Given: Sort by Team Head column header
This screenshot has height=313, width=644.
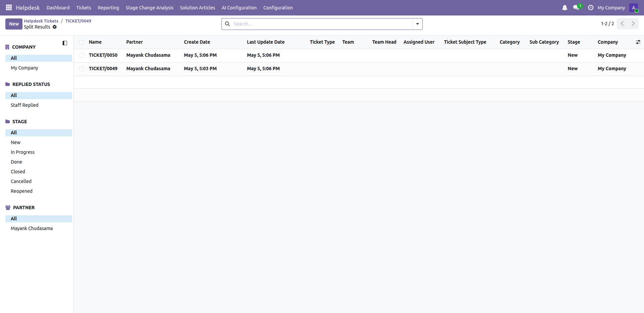Looking at the screenshot, I should (384, 42).
